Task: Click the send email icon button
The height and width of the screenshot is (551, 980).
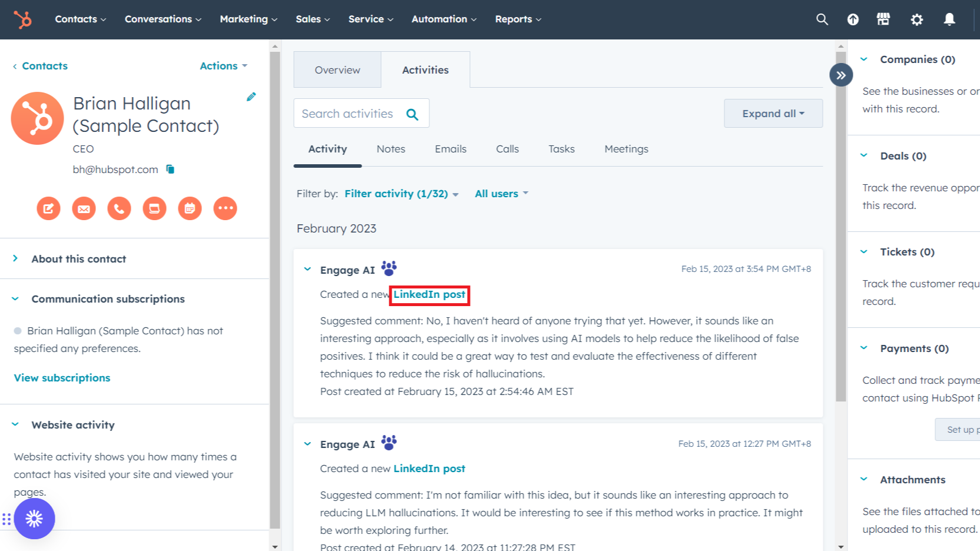Action: coord(84,208)
